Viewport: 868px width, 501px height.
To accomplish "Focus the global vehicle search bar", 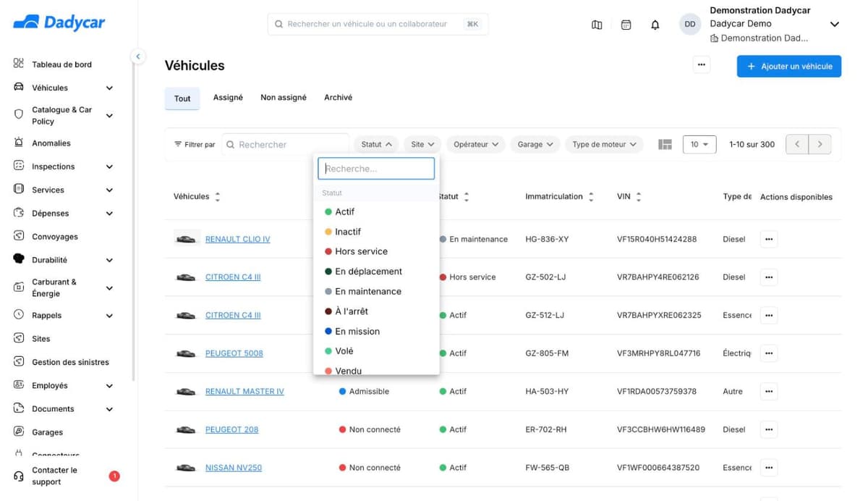I will click(378, 24).
